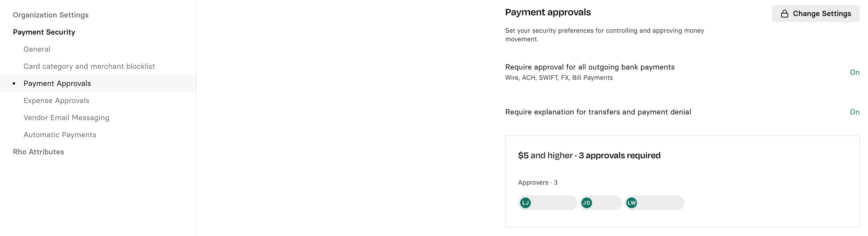
Task: Click the lock icon in Change Settings
Action: point(784,14)
